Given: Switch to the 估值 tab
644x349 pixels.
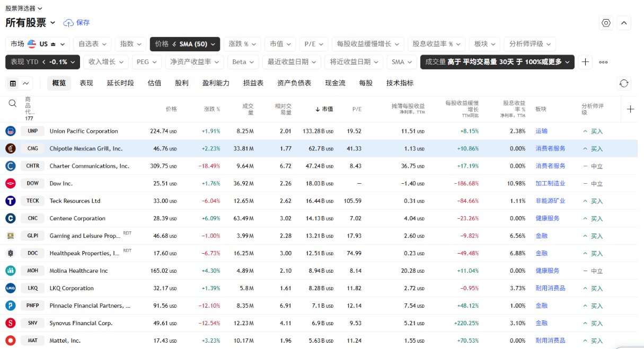Looking at the screenshot, I should click(x=154, y=83).
